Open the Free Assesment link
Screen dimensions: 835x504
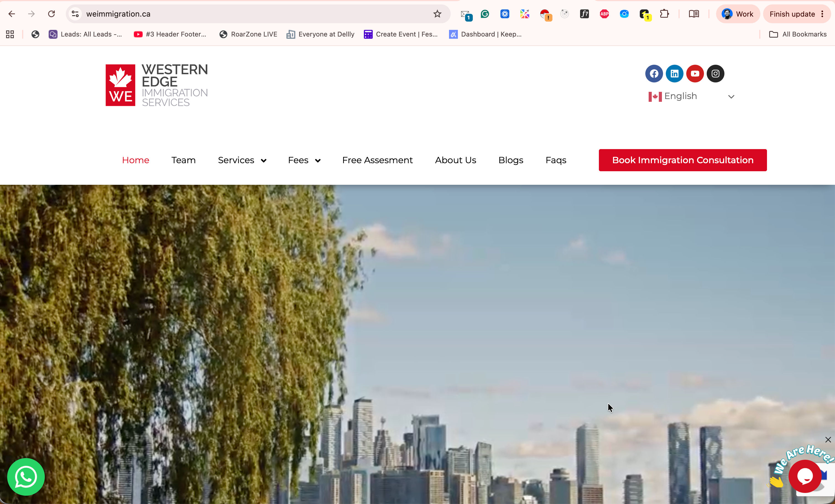coord(377,160)
